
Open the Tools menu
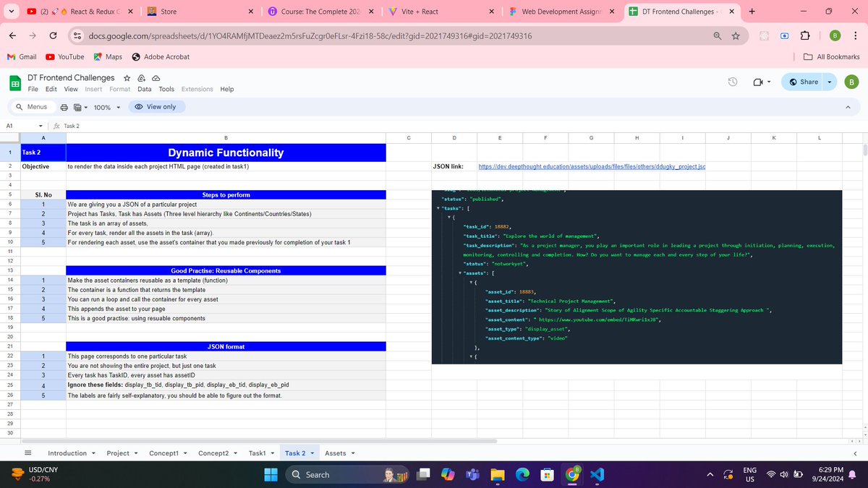166,89
